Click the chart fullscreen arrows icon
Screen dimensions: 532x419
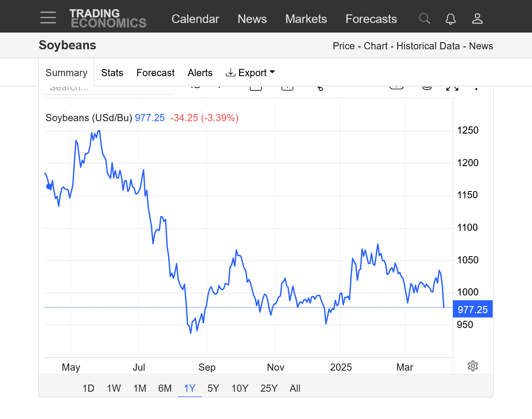[452, 88]
